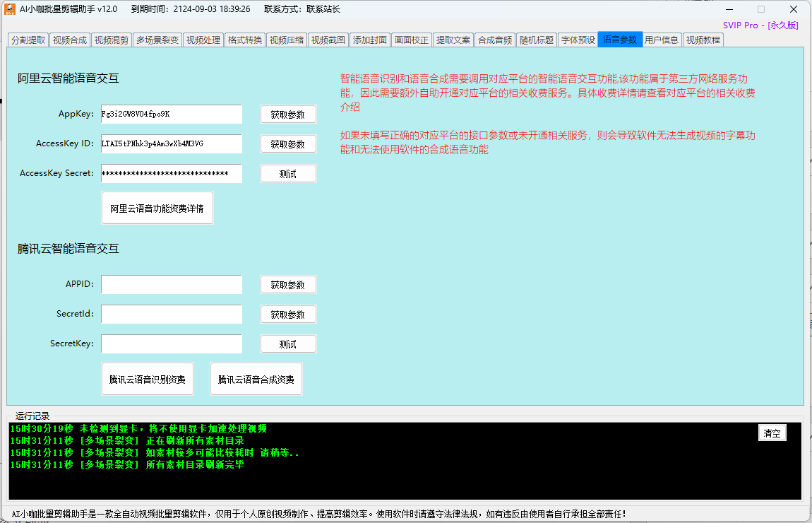The height and width of the screenshot is (523, 812).
Task: Open 阿里云语音功能资费详情
Action: pos(157,208)
